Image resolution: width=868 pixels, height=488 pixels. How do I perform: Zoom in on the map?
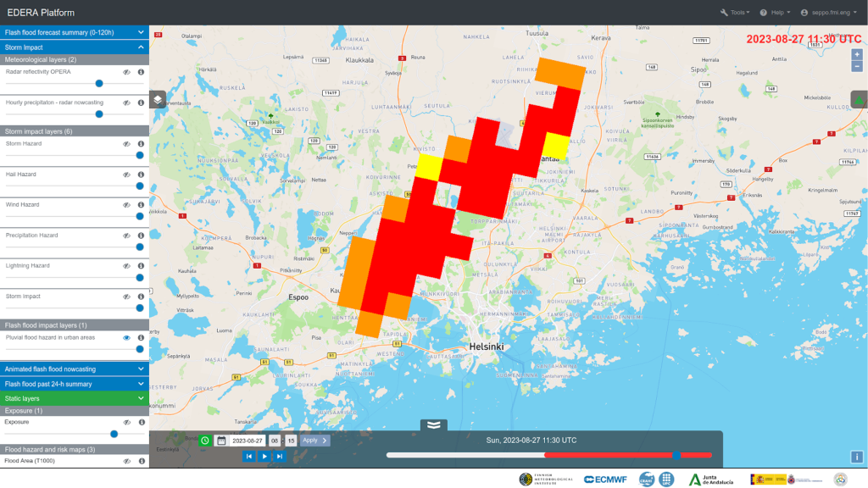(857, 54)
